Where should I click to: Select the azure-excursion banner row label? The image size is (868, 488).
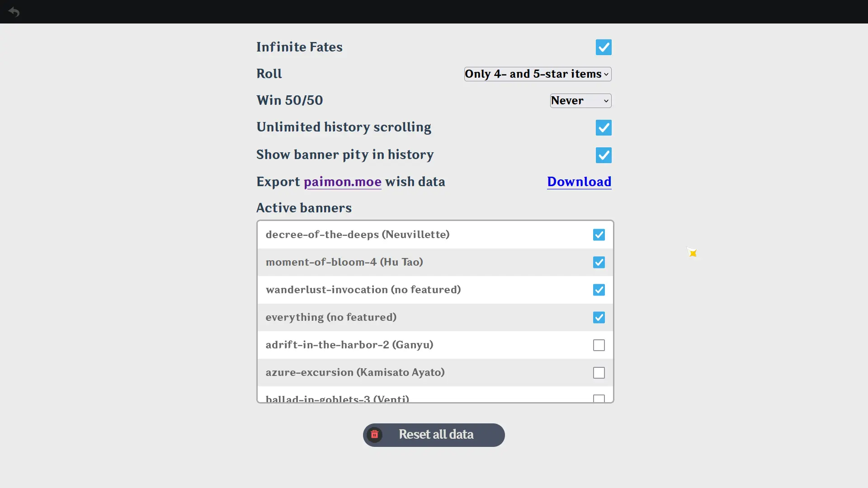[x=355, y=372]
